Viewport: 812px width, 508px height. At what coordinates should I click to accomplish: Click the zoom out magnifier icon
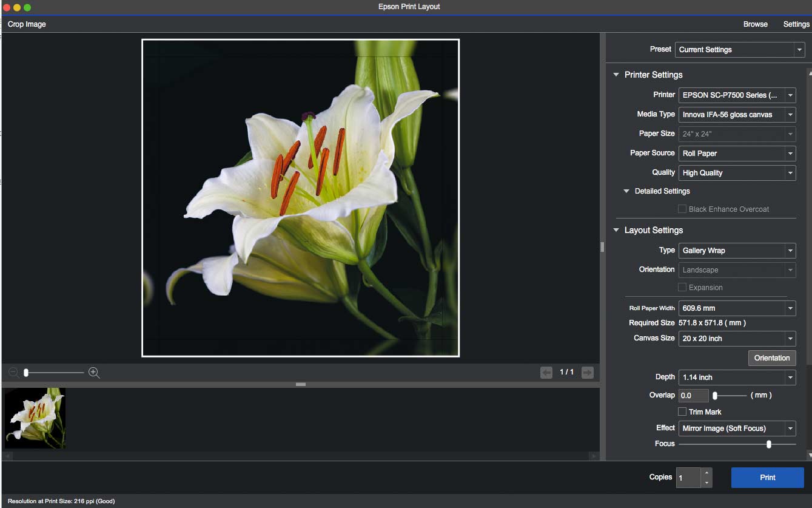(x=13, y=372)
